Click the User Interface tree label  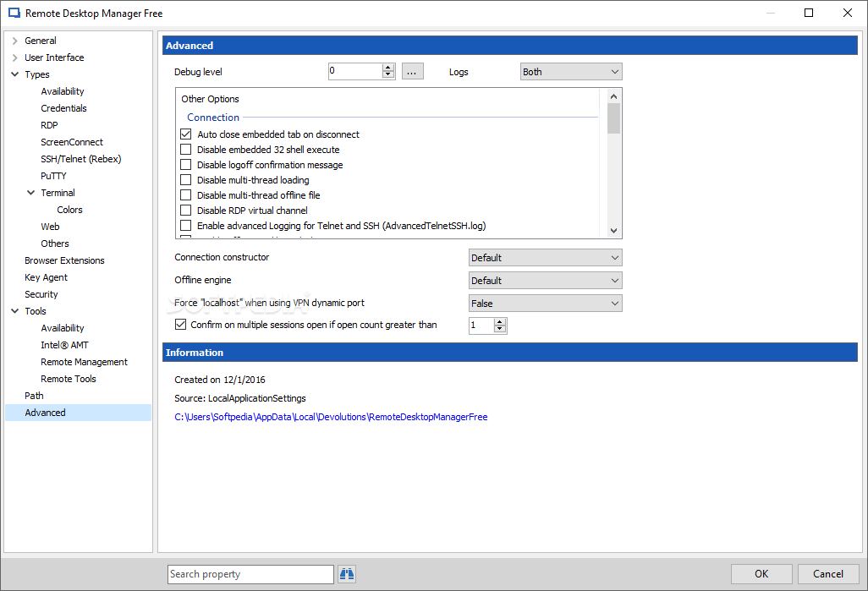tap(54, 57)
